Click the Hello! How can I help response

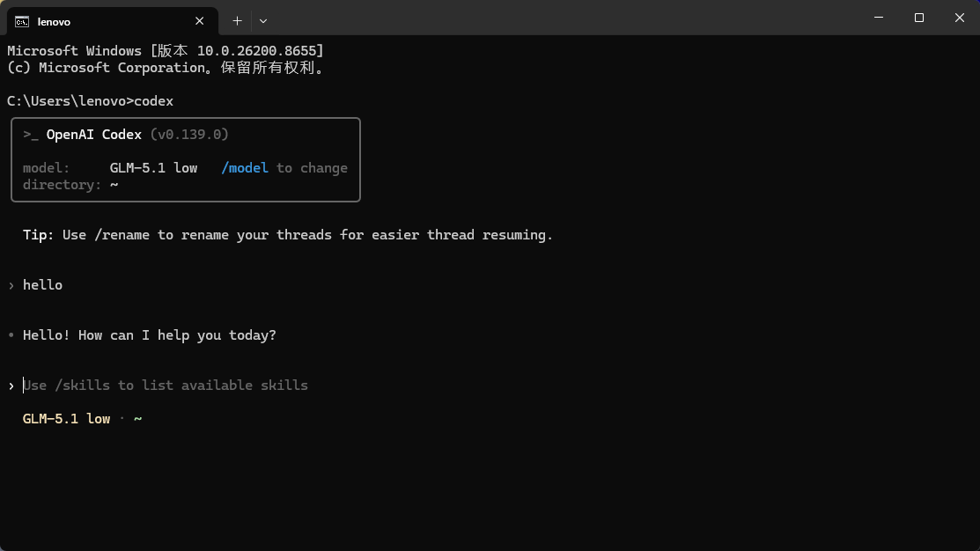(150, 335)
